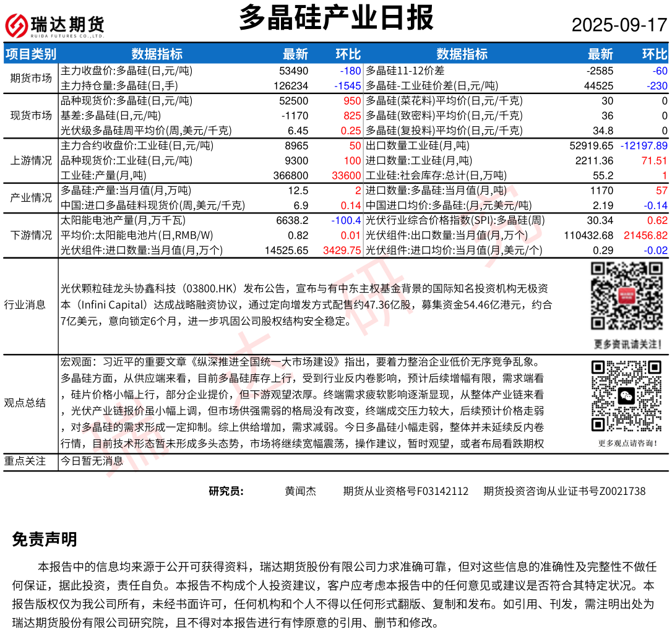This screenshot has height=631, width=672.
Task: Select the 上游情况 category cell
Action: pos(31,160)
